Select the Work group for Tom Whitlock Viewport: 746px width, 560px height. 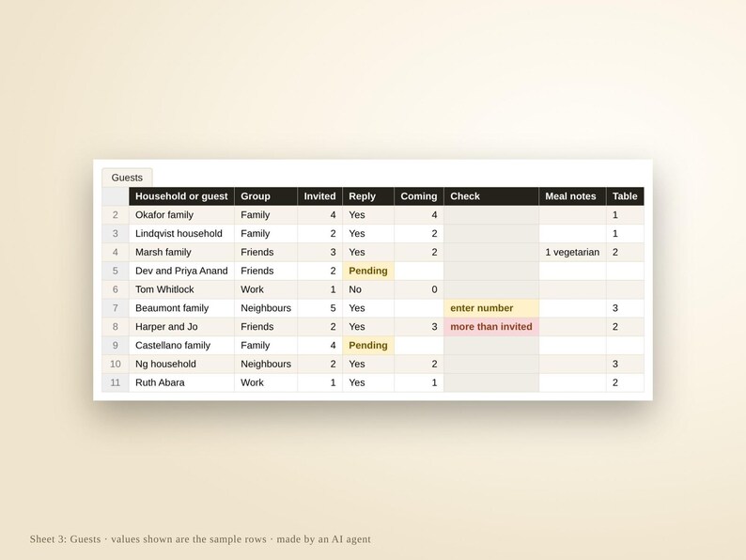[266, 289]
